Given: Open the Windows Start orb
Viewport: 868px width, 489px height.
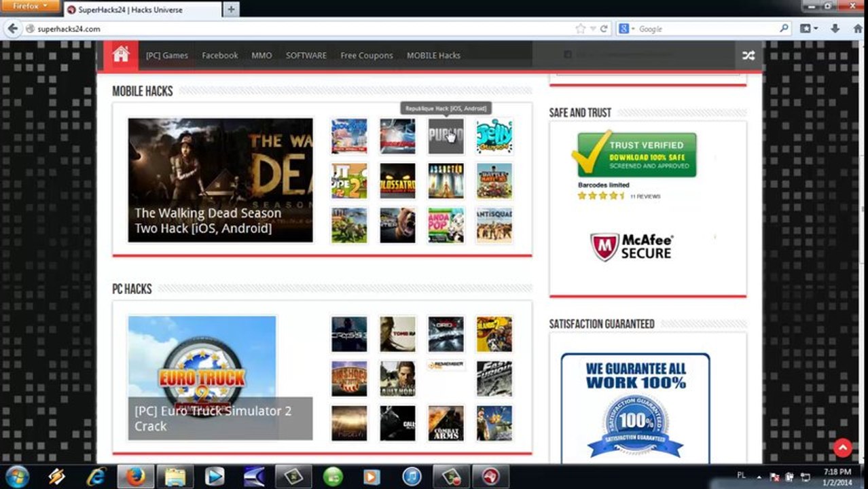Looking at the screenshot, I should [17, 476].
